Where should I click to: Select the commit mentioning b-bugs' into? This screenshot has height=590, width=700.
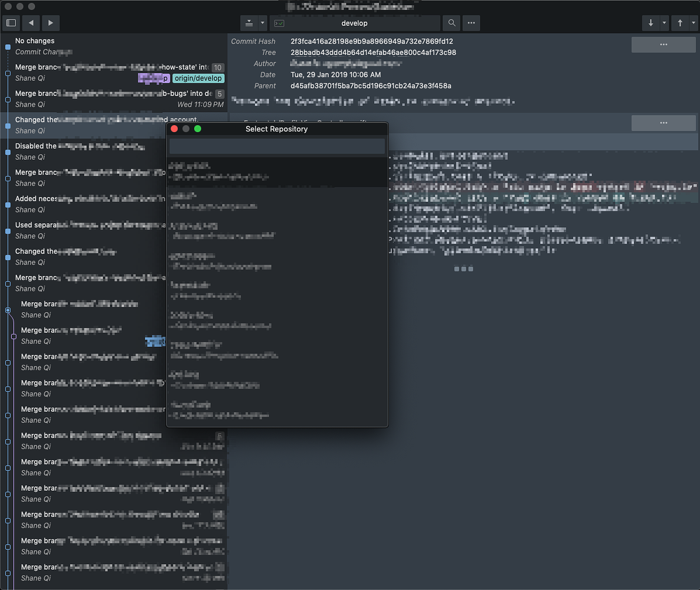pyautogui.click(x=114, y=99)
